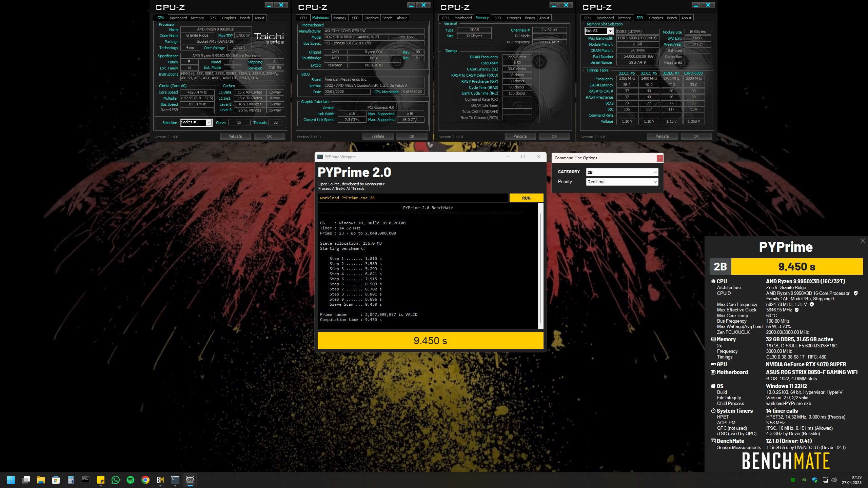The height and width of the screenshot is (488, 868).
Task: Click OK in SPD CPU-Z window
Action: click(696, 136)
